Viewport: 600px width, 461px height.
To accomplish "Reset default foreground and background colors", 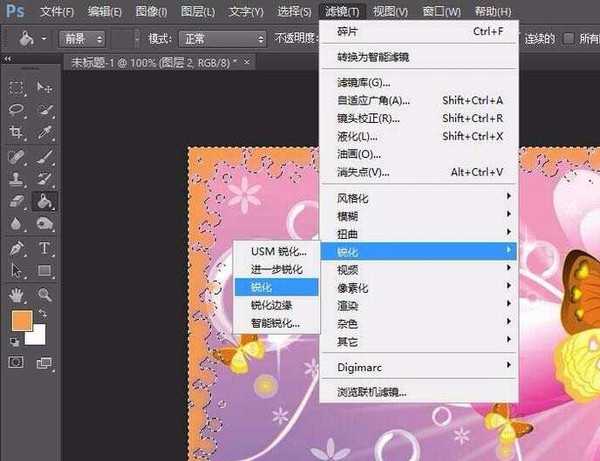I will point(15,342).
